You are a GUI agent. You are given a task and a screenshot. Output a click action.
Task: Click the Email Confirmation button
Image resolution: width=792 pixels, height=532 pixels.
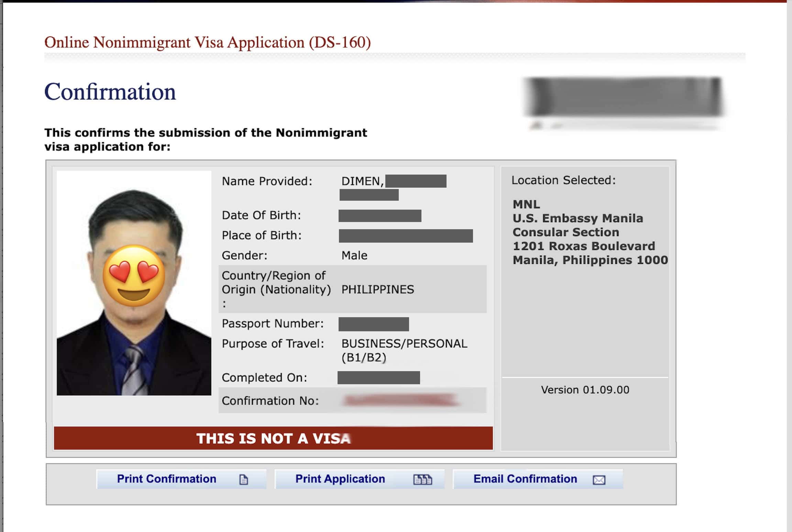point(525,478)
